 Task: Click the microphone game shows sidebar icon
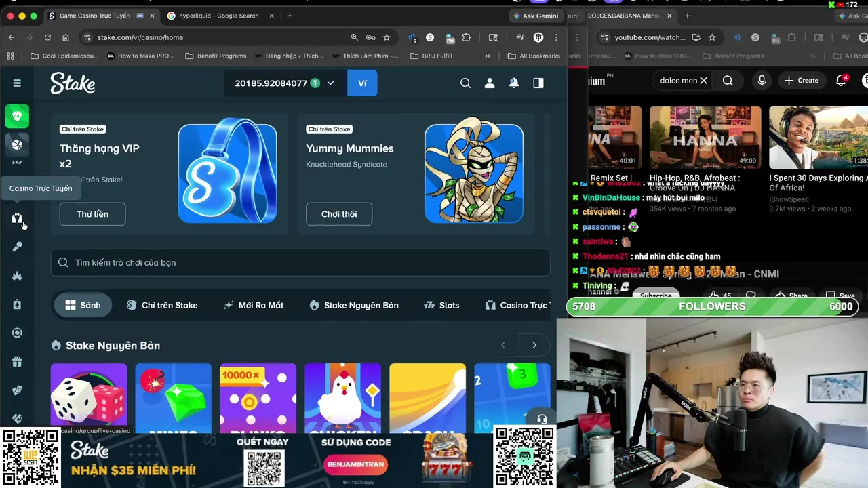(x=17, y=247)
